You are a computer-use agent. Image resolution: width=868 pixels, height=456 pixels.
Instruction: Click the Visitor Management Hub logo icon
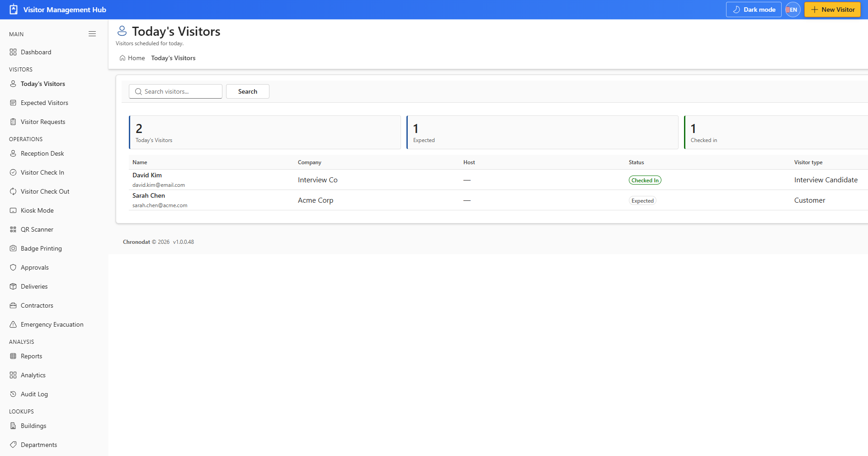point(14,9)
